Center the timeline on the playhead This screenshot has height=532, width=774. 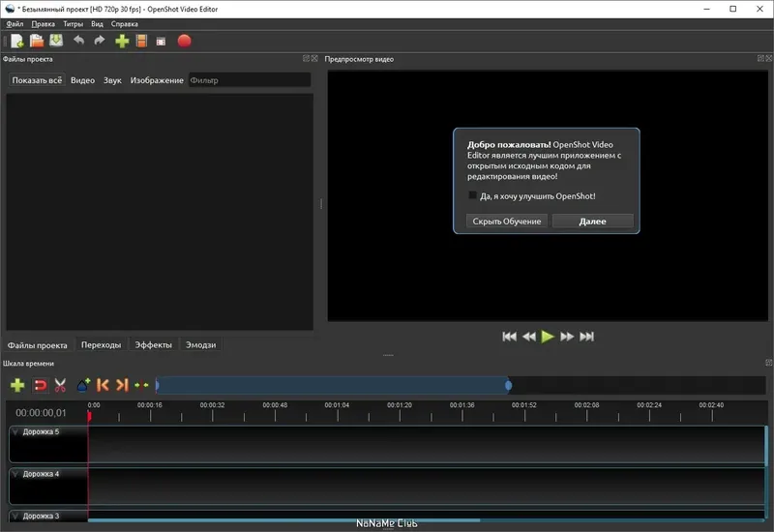tap(141, 385)
